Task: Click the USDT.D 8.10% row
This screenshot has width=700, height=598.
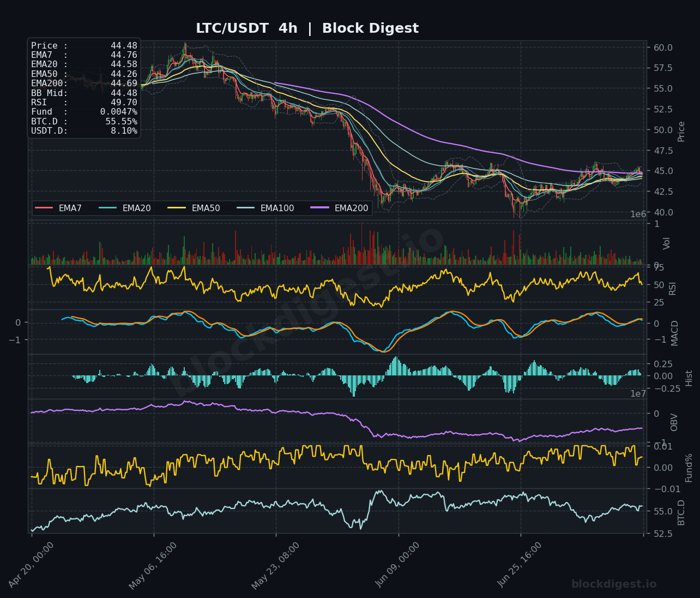Action: tap(84, 131)
